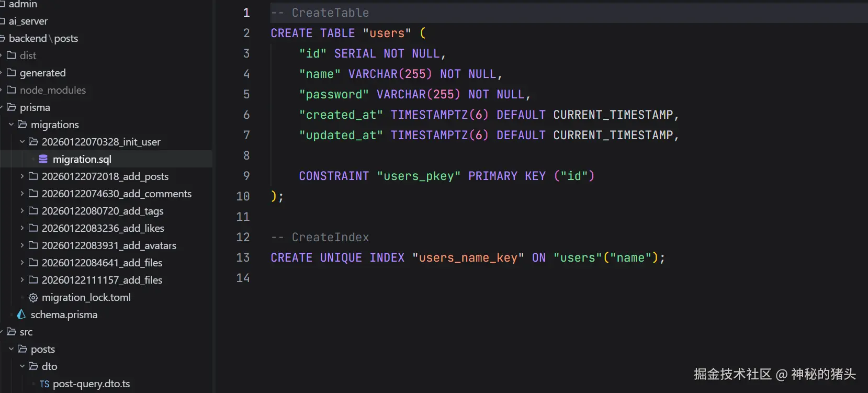Expand the 20260122080720_add_tags chevron
Image resolution: width=868 pixels, height=393 pixels.
pos(22,211)
